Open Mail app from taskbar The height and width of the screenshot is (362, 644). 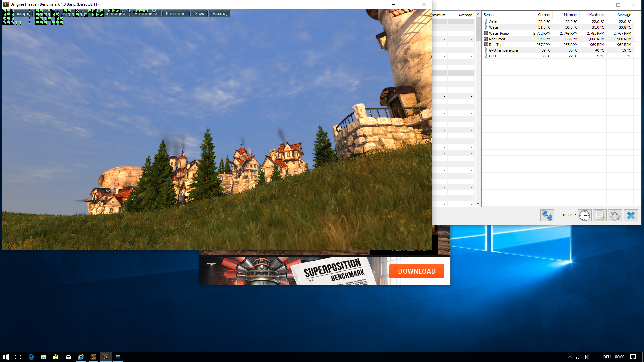[68, 357]
